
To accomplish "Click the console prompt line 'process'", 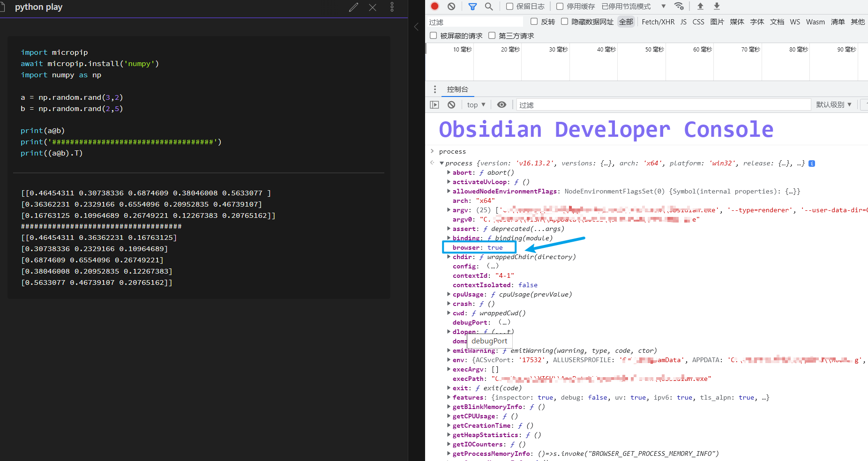I will [452, 151].
